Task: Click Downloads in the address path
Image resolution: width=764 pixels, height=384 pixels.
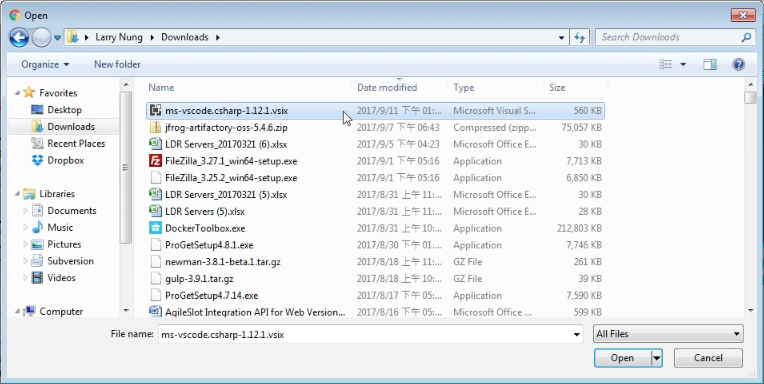Action: tap(185, 37)
